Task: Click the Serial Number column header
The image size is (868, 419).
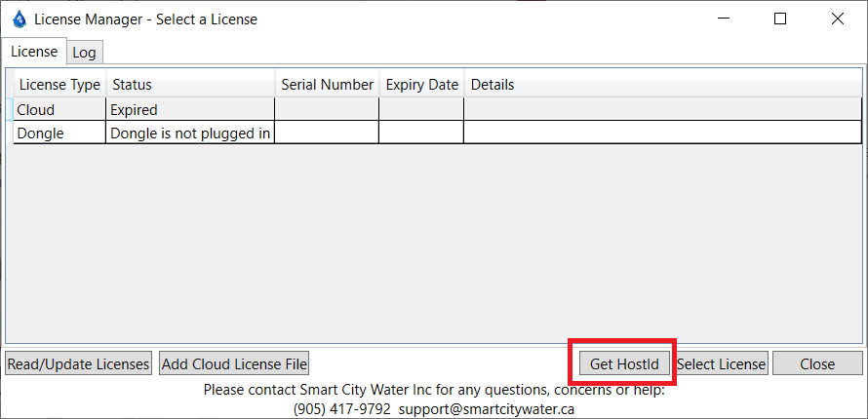Action: [327, 85]
